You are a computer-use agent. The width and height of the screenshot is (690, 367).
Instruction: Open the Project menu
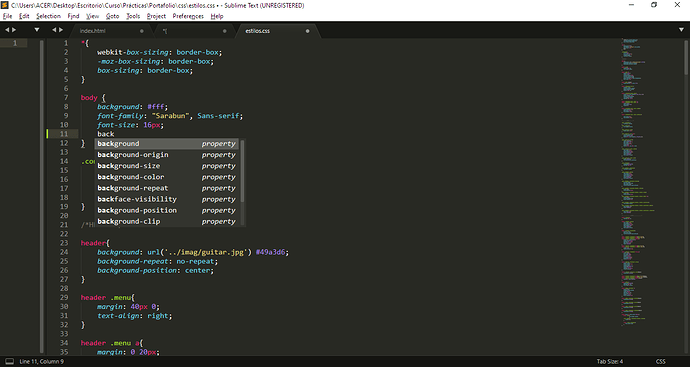[156, 16]
